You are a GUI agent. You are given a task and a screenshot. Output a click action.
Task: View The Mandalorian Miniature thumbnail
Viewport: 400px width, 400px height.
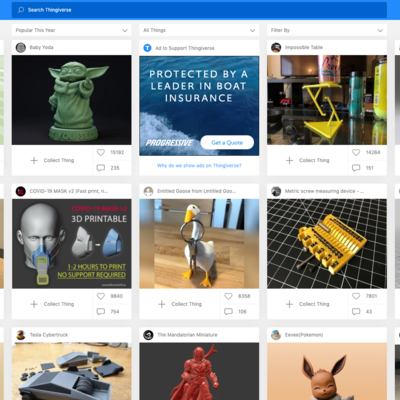(x=199, y=371)
